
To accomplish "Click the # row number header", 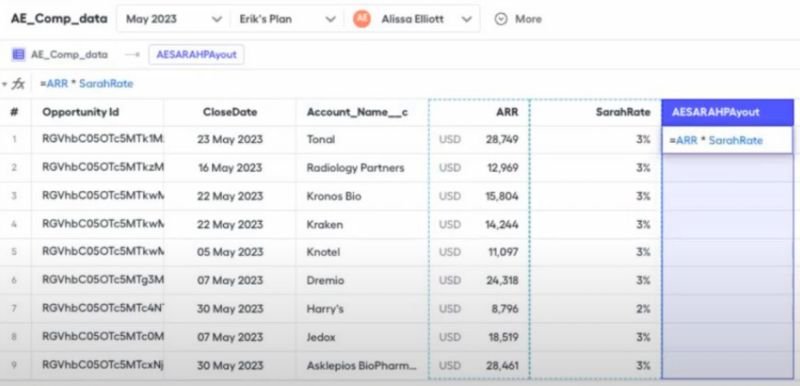I will point(15,112).
